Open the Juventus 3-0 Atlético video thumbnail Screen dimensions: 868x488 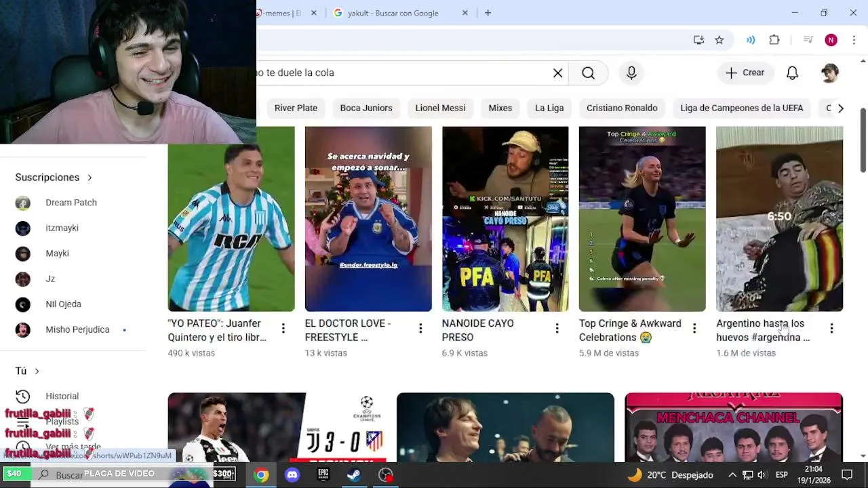277,428
